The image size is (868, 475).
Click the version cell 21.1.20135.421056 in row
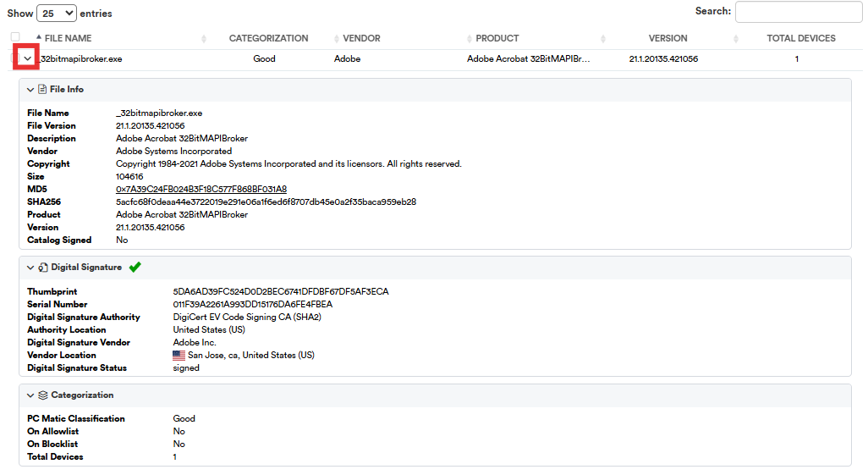pyautogui.click(x=663, y=58)
